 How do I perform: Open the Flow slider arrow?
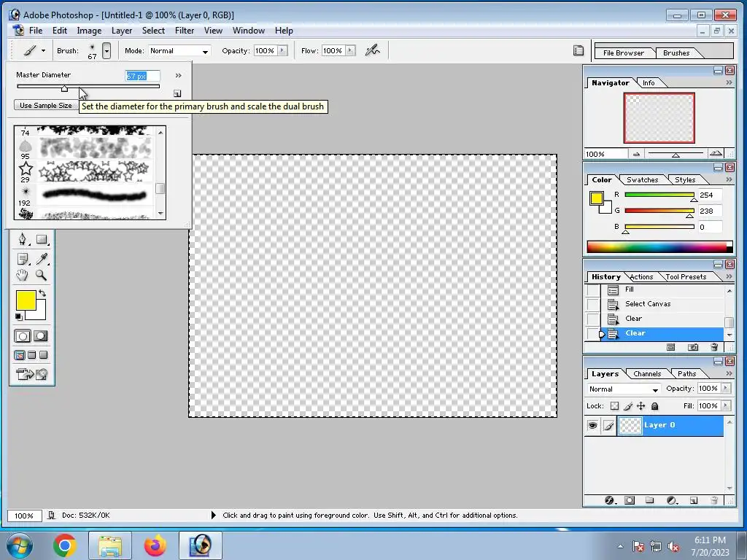(351, 50)
